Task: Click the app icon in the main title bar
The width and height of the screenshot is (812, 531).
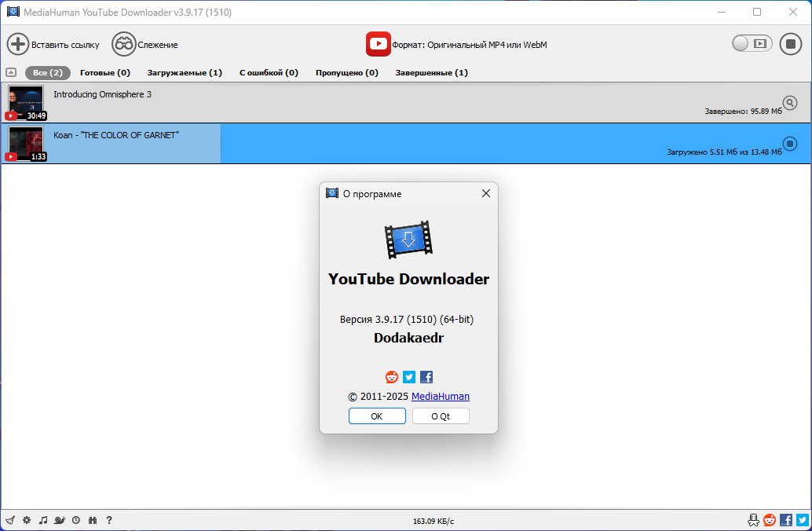Action: [13, 12]
